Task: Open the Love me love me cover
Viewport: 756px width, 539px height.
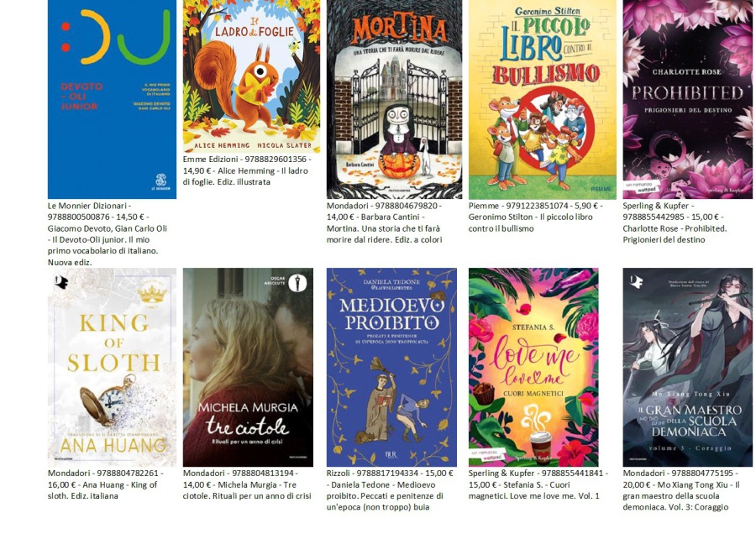Action: click(x=533, y=367)
